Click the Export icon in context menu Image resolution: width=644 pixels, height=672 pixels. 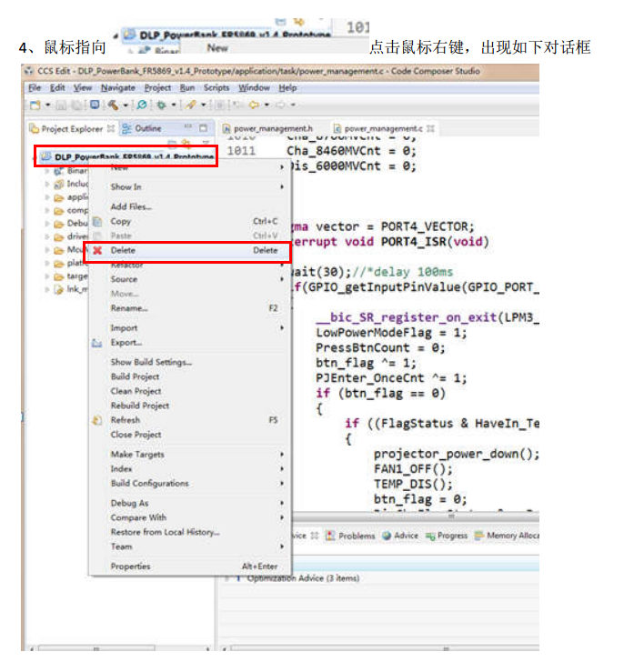pyautogui.click(x=97, y=343)
